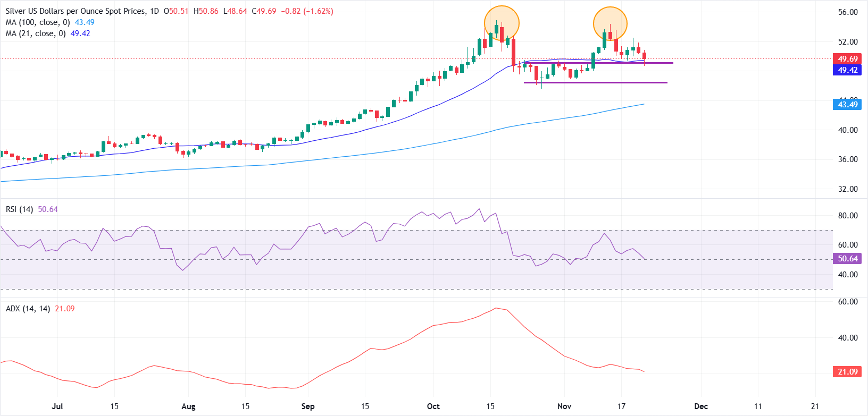This screenshot has width=868, height=416.
Task: Select the MA (100, close, 0) legend
Action: point(36,22)
